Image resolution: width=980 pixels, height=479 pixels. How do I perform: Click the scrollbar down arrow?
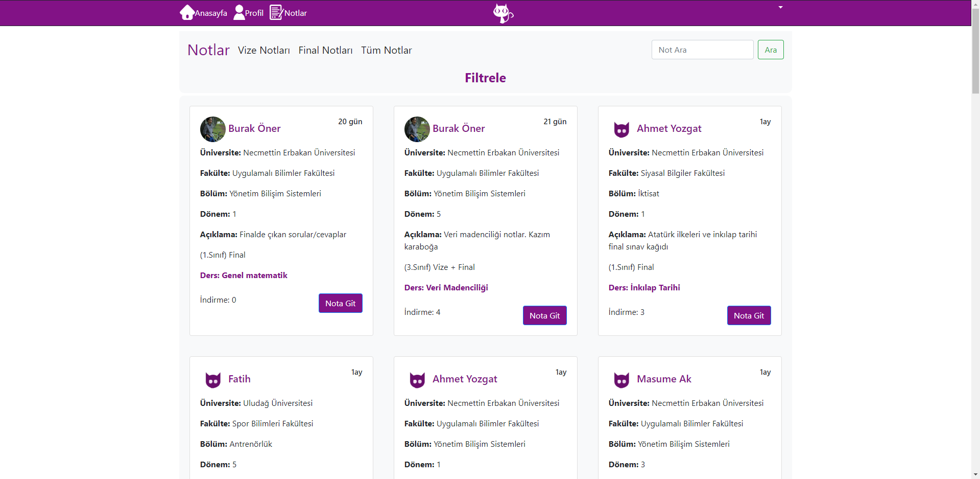975,474
